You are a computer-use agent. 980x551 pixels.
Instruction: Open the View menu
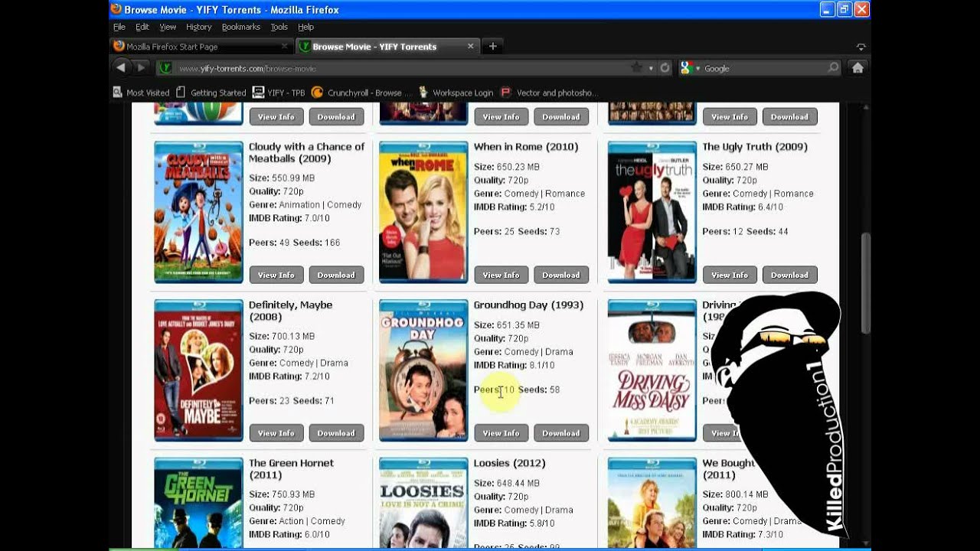point(168,27)
